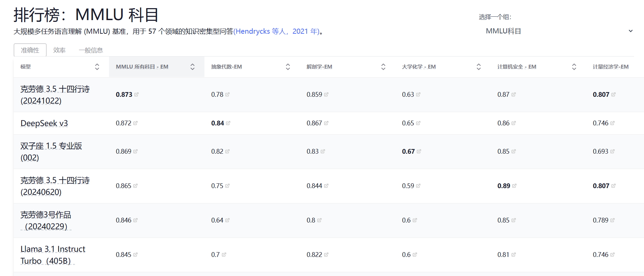Click the 排行榜: MMLU 科目 heading

click(x=86, y=15)
